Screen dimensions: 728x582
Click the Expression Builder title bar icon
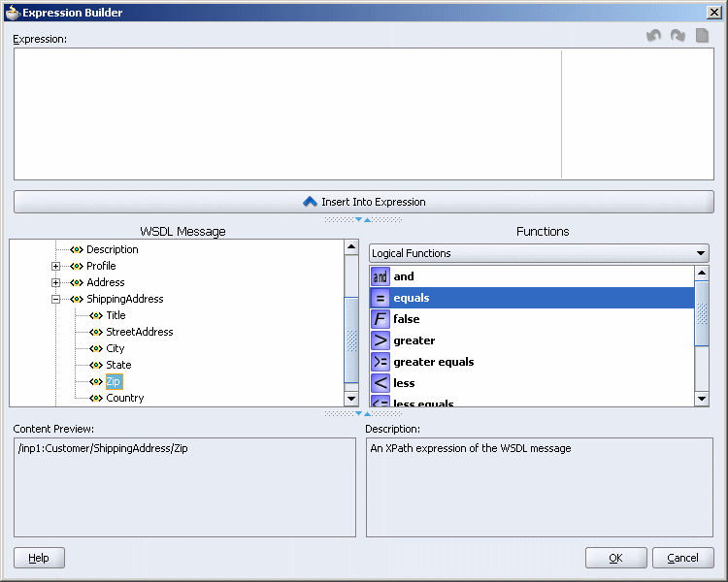click(x=13, y=13)
